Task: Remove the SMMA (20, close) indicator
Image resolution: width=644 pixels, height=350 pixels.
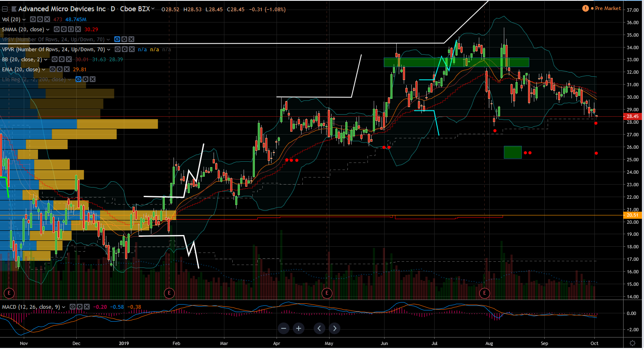Action: click(78, 30)
